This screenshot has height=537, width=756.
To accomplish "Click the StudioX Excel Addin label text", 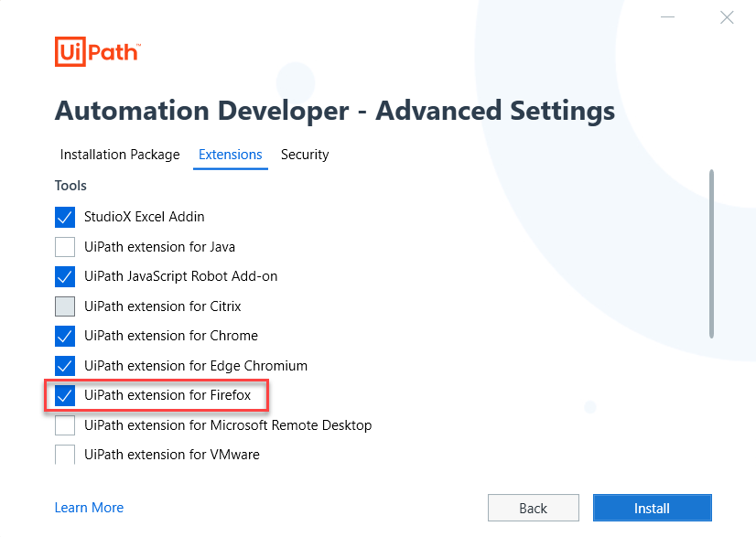I will click(x=145, y=217).
